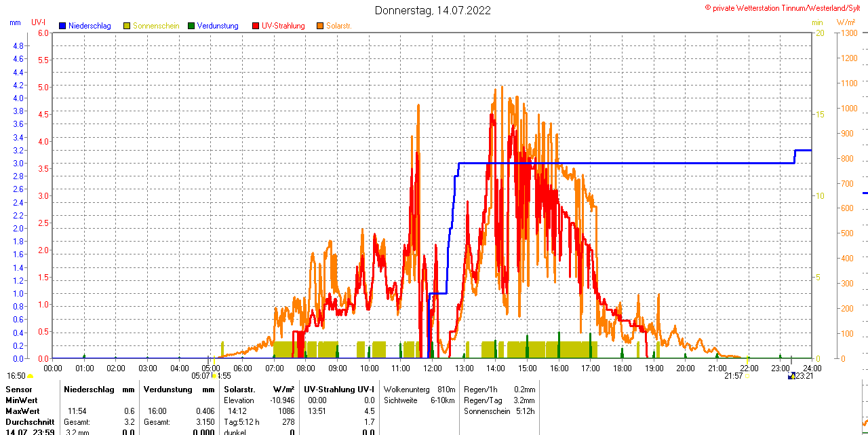This screenshot has width=868, height=435.
Task: Click the sun icon beside 16:50
Action: point(31,376)
